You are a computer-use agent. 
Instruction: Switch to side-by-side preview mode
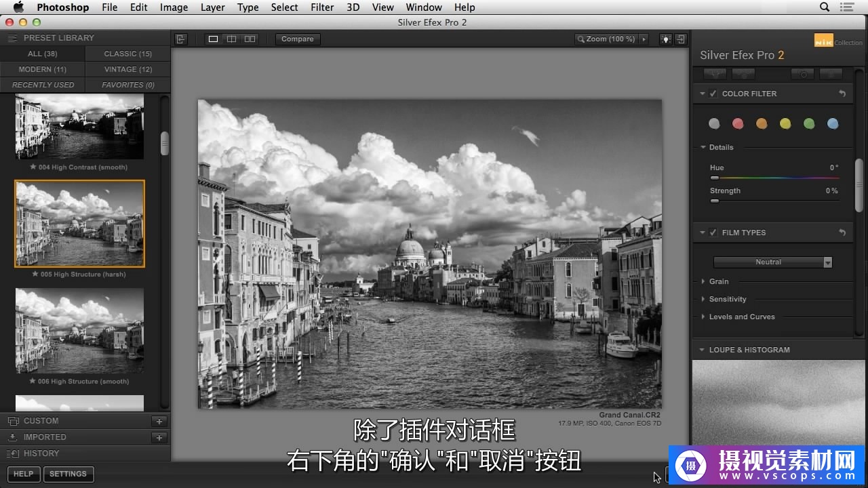coord(250,39)
